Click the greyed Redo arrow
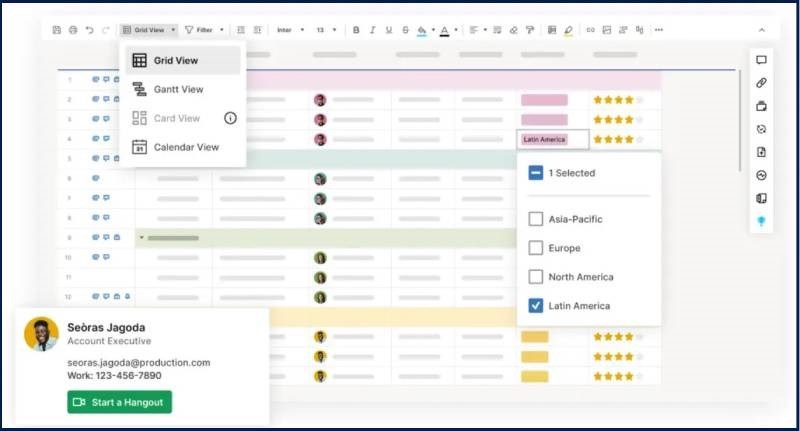The image size is (800, 431). click(106, 30)
